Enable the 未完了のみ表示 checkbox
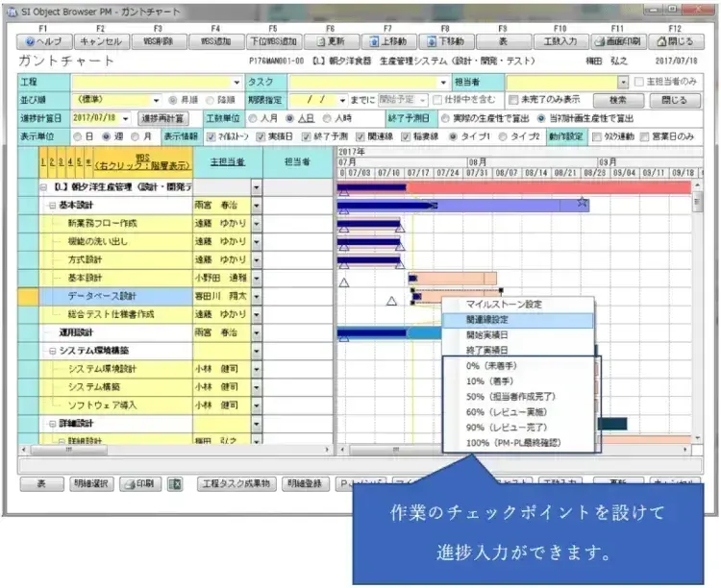The height and width of the screenshot is (588, 721). [x=514, y=100]
